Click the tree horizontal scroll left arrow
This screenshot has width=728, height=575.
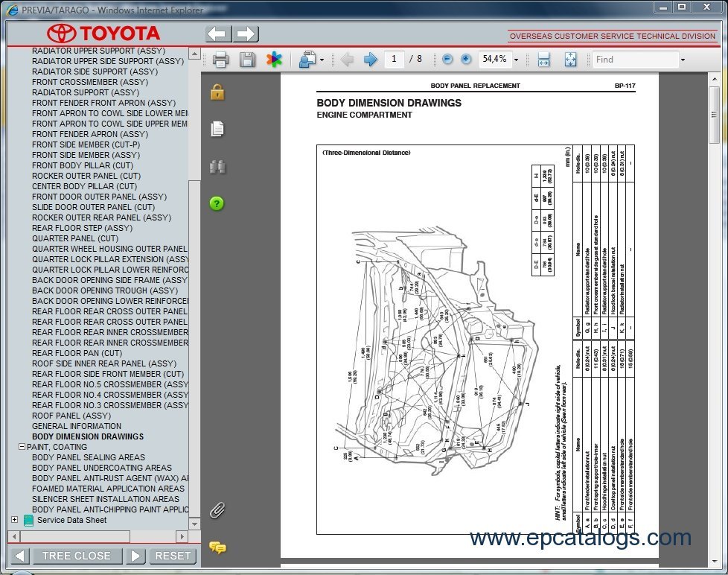(14, 536)
